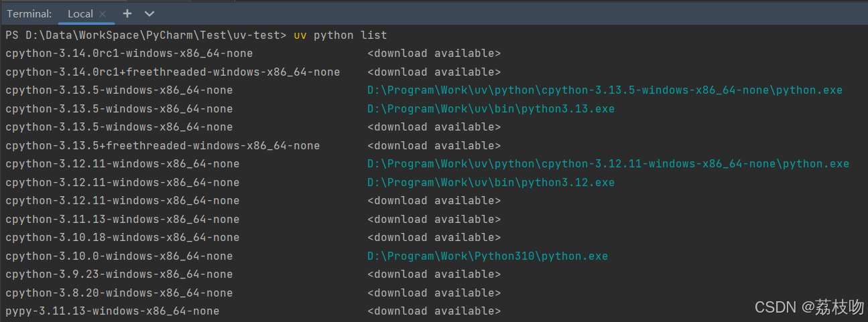
Task: Click the non-freethreaded cpython-3.13.5 entry marked download available
Action: 119,127
